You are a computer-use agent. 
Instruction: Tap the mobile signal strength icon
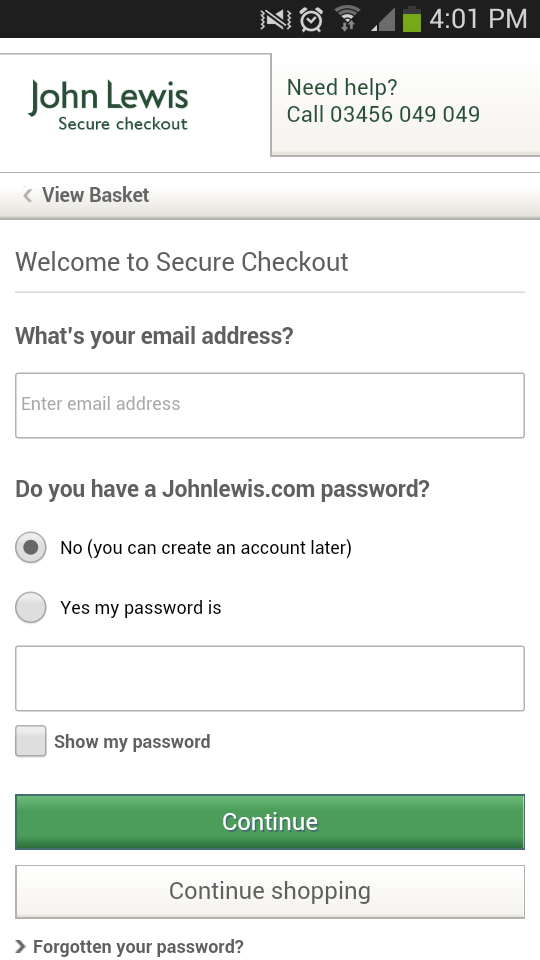point(383,20)
